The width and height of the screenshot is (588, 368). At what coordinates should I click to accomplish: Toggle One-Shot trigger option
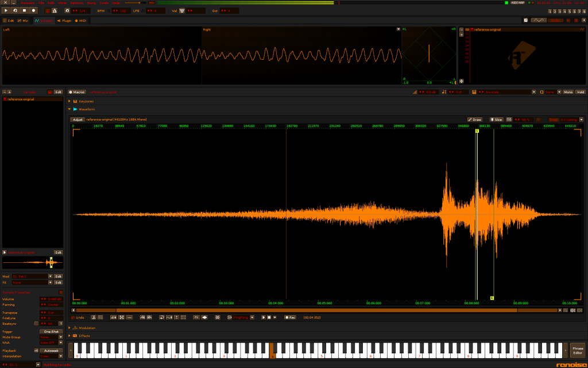coord(51,332)
